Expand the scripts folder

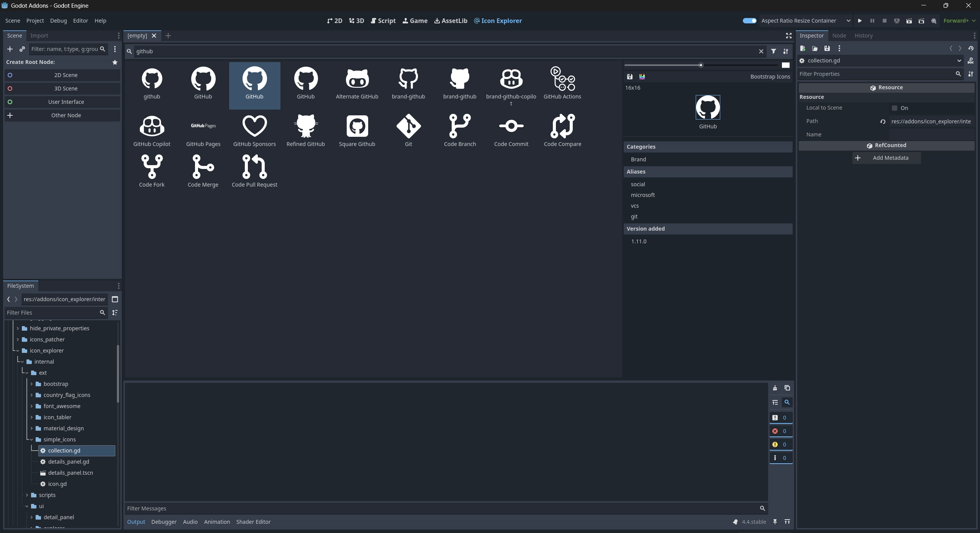click(27, 495)
